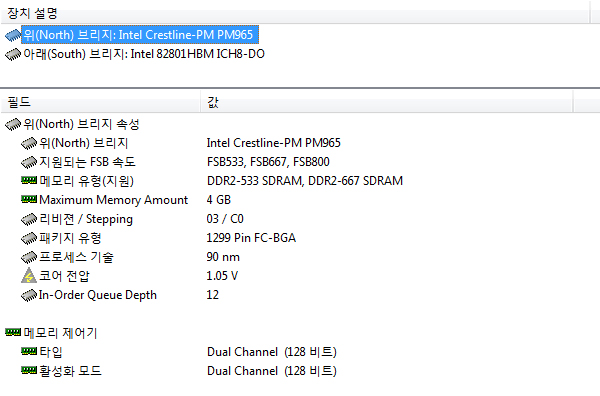Click the 패키지 유형 field label
This screenshot has width=600, height=396.
pyautogui.click(x=70, y=238)
